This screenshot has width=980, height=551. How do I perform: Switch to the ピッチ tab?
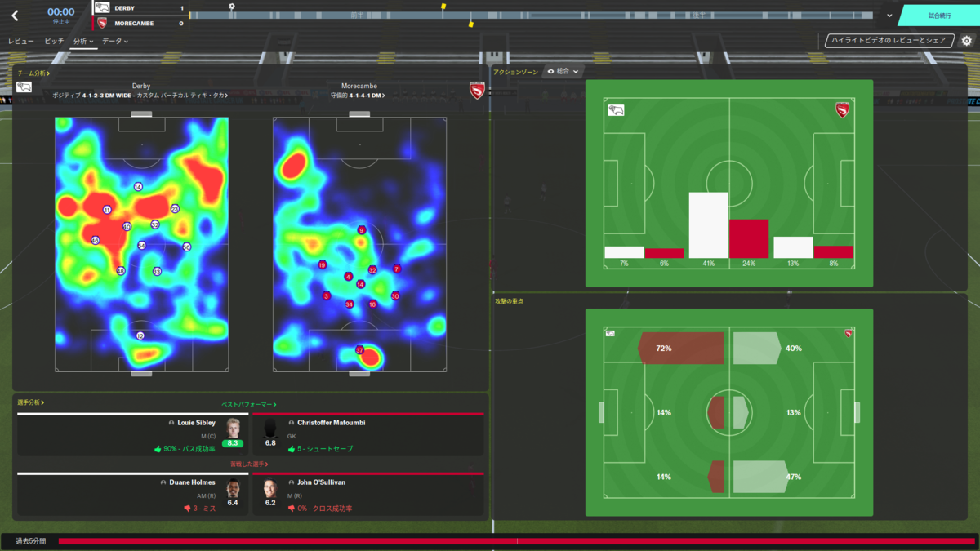(x=54, y=41)
